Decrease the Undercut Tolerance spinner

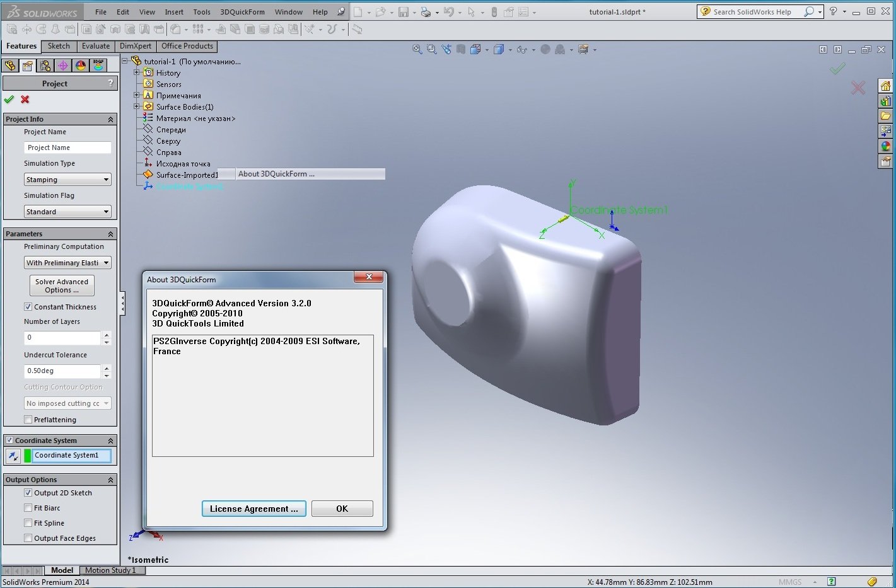click(x=107, y=375)
